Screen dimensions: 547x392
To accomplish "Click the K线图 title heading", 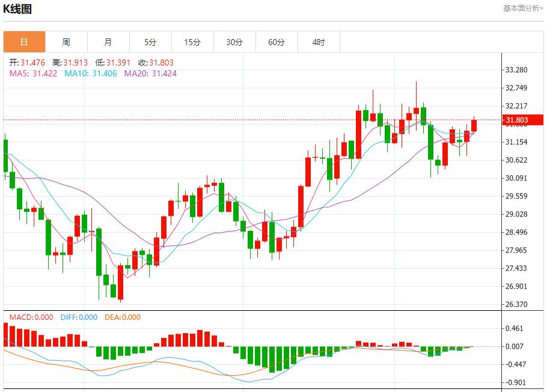I will [17, 9].
